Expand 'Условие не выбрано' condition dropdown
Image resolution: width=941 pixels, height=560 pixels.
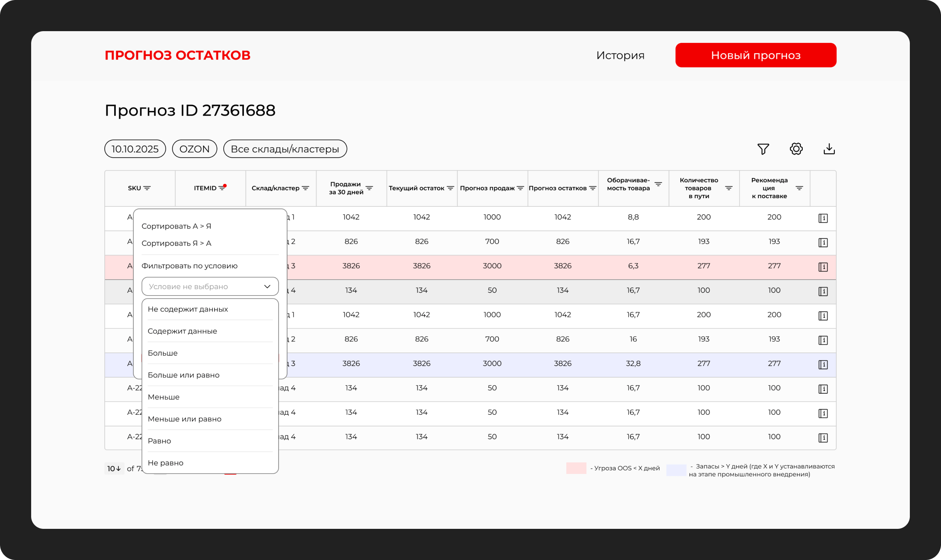(x=210, y=286)
